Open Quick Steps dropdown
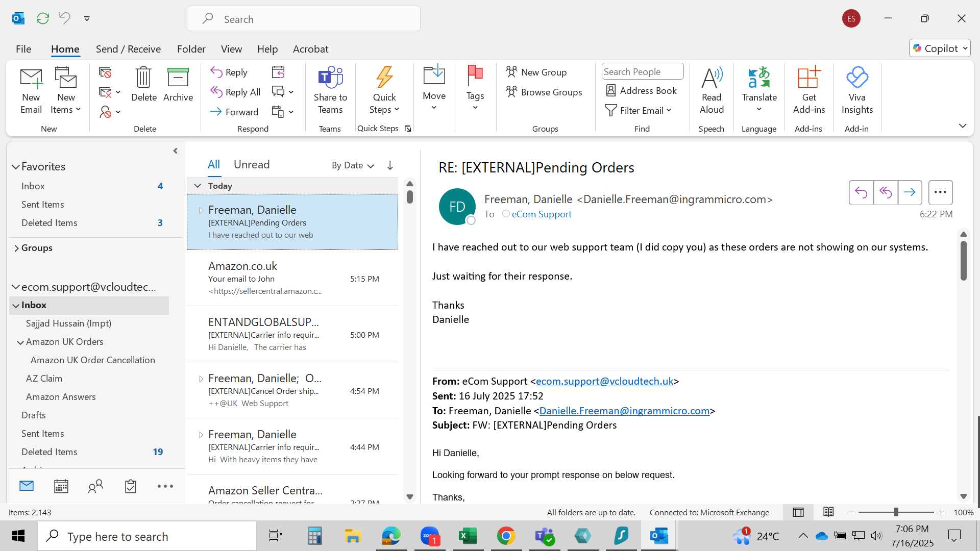980x551 pixels. click(x=384, y=91)
